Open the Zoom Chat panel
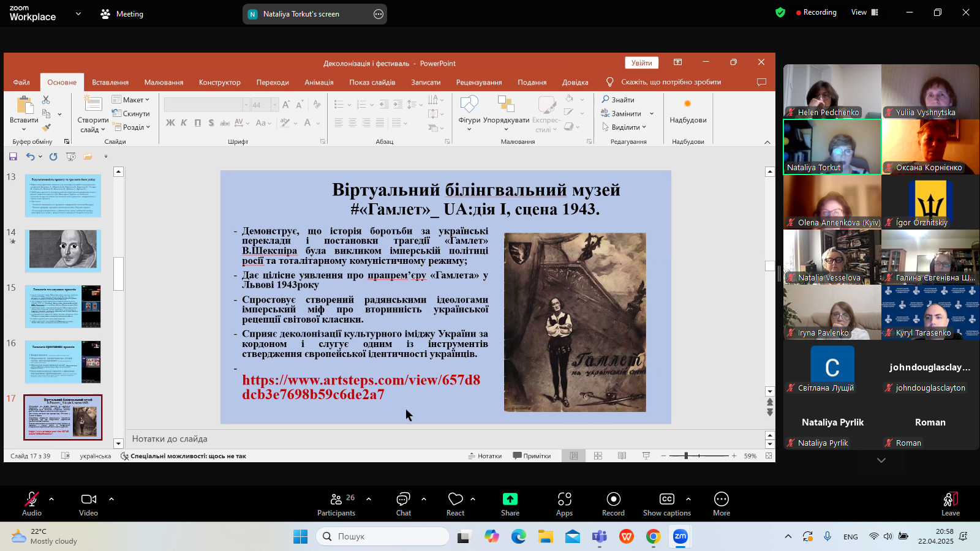This screenshot has width=980, height=551. (x=403, y=504)
